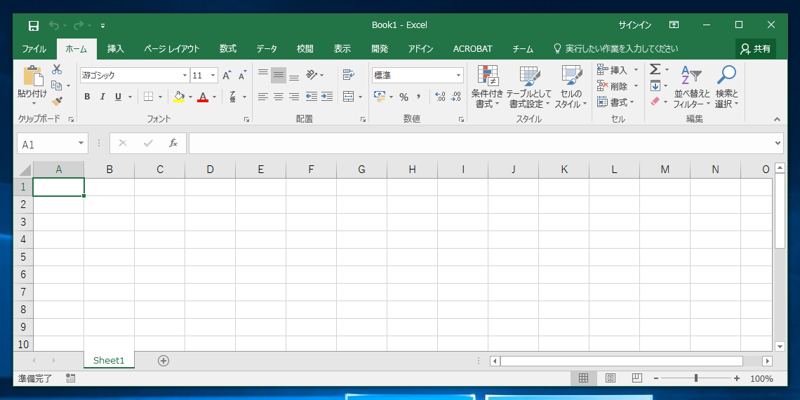Toggle Italic formatting

(x=102, y=96)
